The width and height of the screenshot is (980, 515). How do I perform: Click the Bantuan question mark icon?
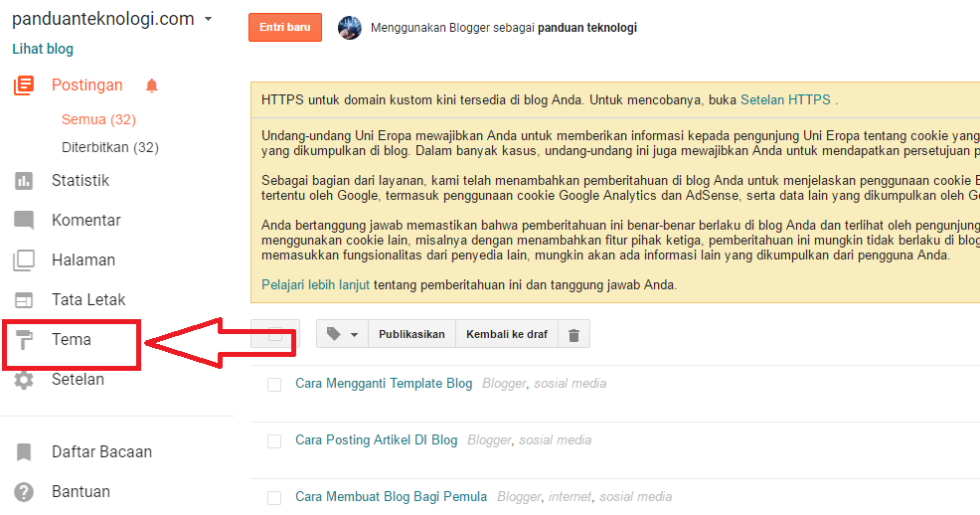click(x=24, y=492)
